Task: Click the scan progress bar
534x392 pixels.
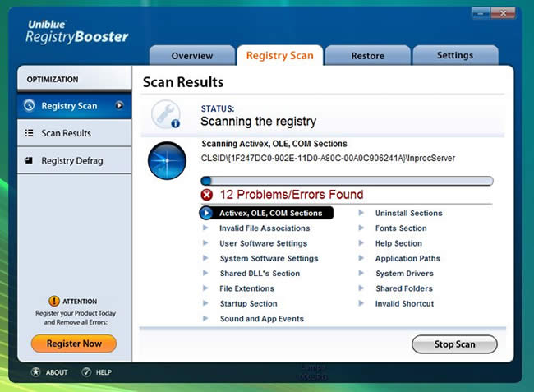Action: tap(347, 181)
